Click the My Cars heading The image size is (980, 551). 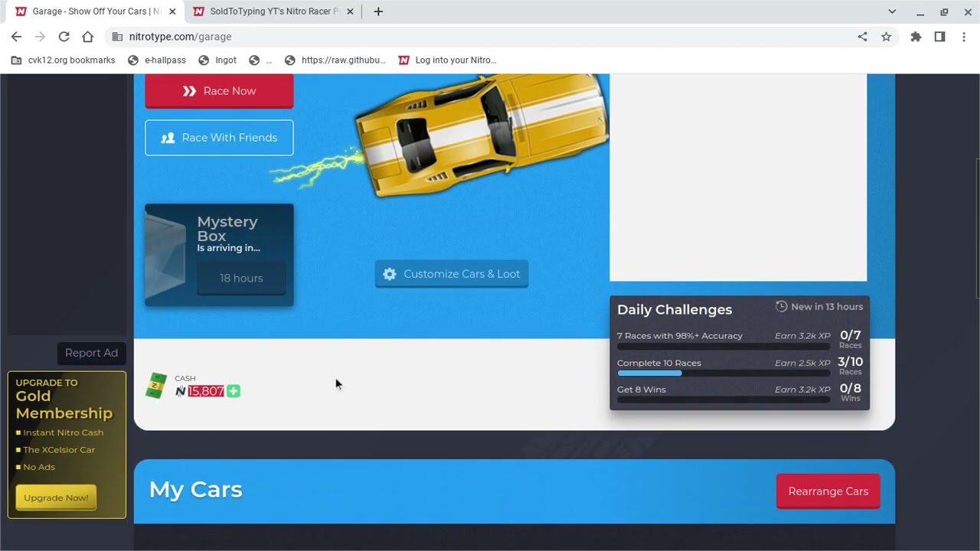pyautogui.click(x=195, y=490)
